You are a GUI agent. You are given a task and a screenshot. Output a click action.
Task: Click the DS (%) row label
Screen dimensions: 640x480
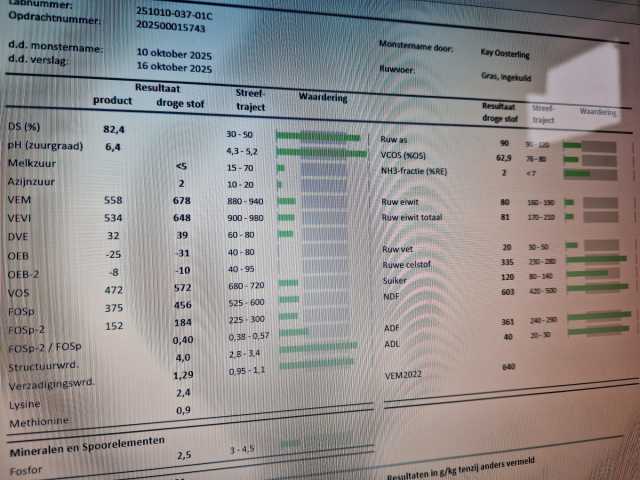(x=24, y=127)
